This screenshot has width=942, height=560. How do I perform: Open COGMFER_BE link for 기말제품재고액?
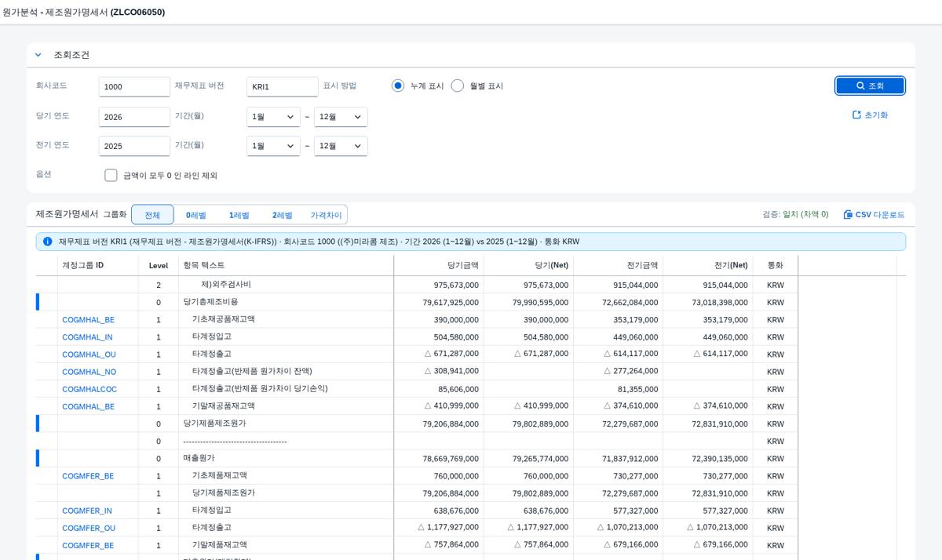click(88, 545)
